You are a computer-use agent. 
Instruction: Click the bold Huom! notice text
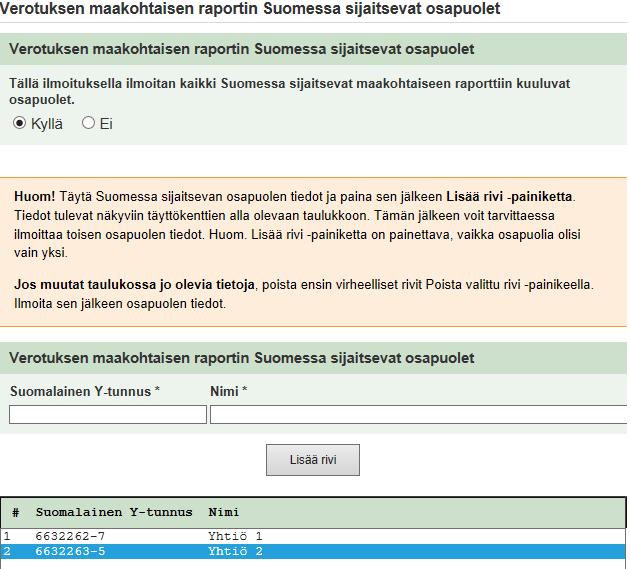click(x=35, y=196)
